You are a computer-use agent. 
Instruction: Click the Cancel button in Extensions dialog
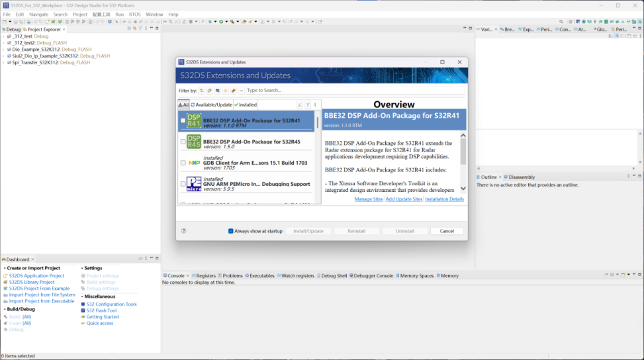point(447,231)
